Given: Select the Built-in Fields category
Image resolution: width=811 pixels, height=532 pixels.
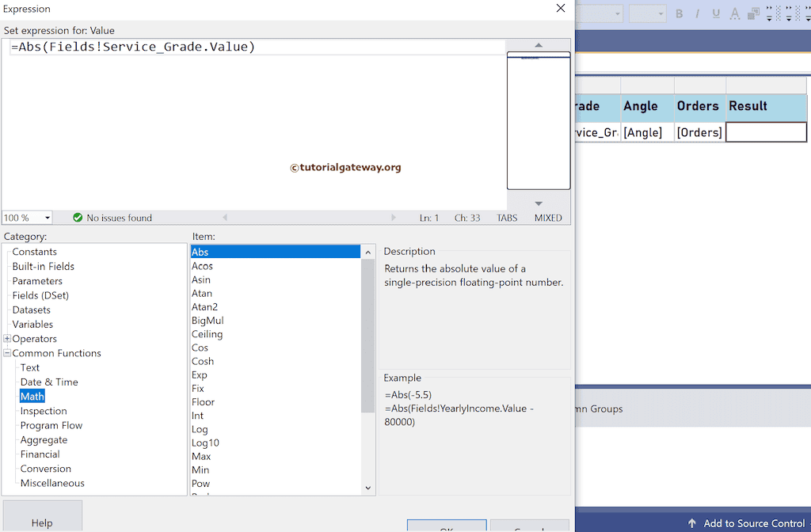Looking at the screenshot, I should pyautogui.click(x=44, y=266).
